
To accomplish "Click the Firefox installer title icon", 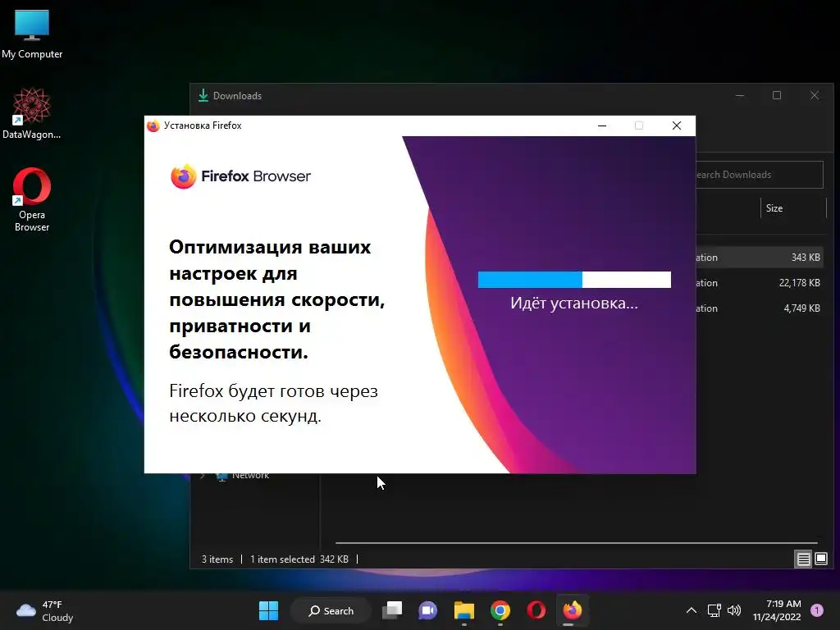I will coord(153,126).
